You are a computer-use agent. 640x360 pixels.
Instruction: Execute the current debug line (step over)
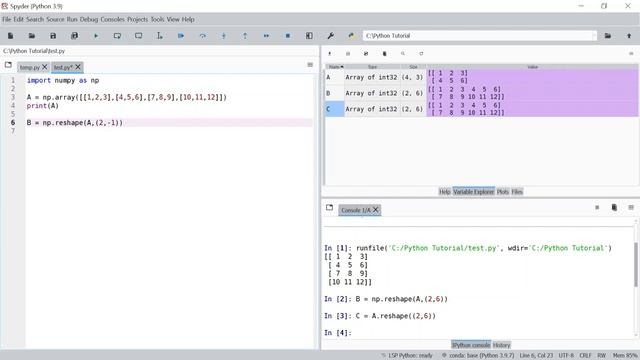(202, 36)
